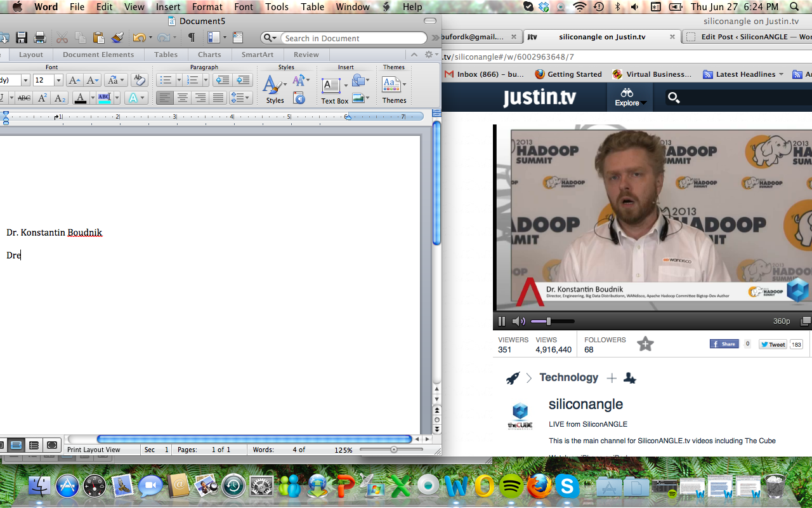Undo the last action in Word

tap(139, 38)
